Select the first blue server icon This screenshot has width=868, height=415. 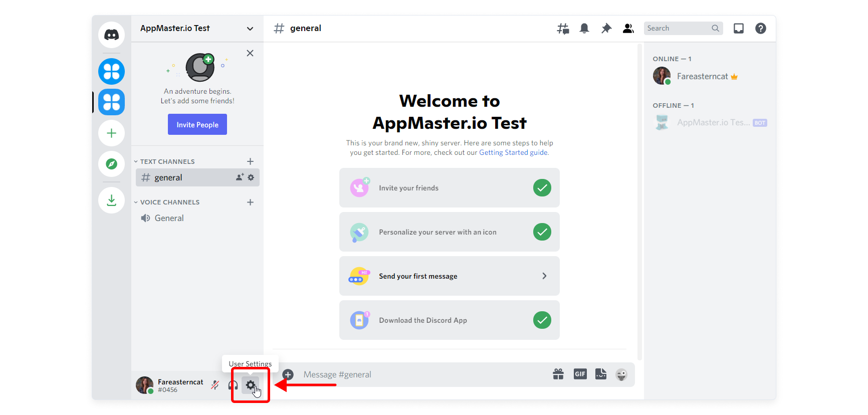(111, 71)
